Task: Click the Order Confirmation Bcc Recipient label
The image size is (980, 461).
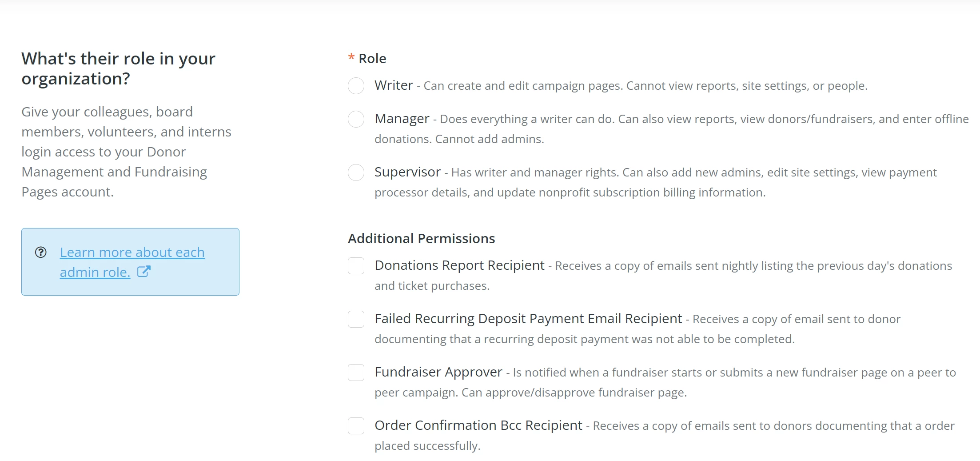Action: (x=479, y=425)
